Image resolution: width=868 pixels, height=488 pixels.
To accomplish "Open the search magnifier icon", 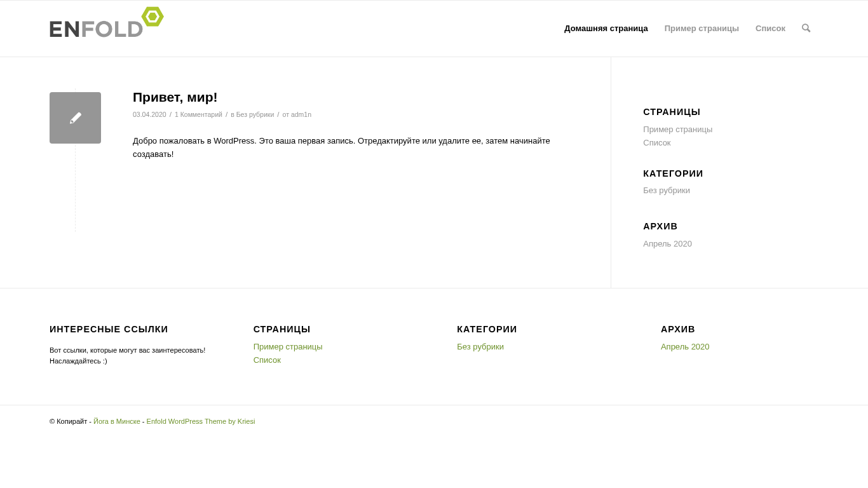I will (806, 28).
